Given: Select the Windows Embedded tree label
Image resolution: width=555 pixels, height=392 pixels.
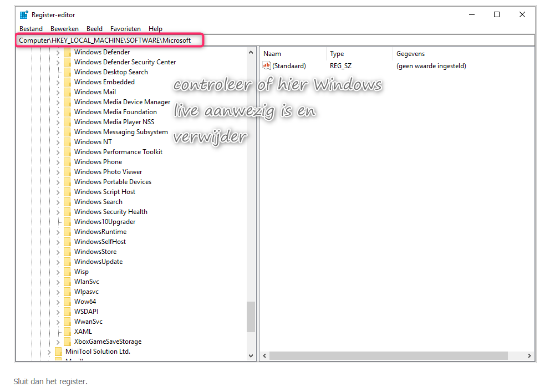Looking at the screenshot, I should click(x=104, y=82).
